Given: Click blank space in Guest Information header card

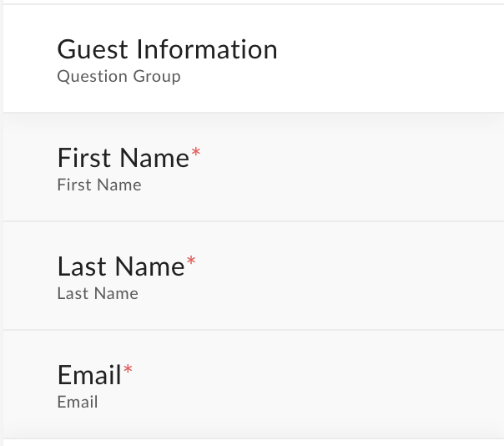Looking at the screenshot, I should (x=386, y=58).
